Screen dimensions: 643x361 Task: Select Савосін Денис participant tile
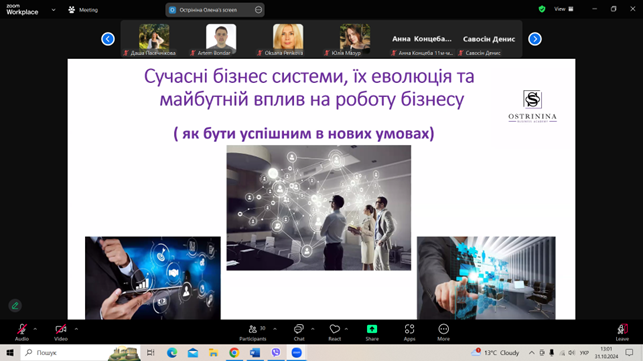(x=488, y=39)
